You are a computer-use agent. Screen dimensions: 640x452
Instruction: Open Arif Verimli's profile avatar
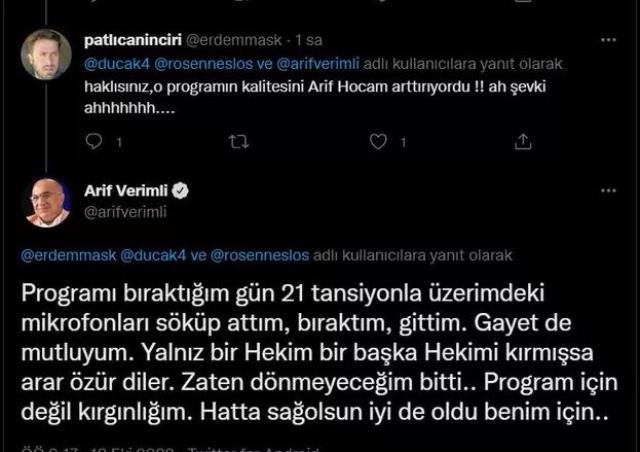[x=47, y=204]
